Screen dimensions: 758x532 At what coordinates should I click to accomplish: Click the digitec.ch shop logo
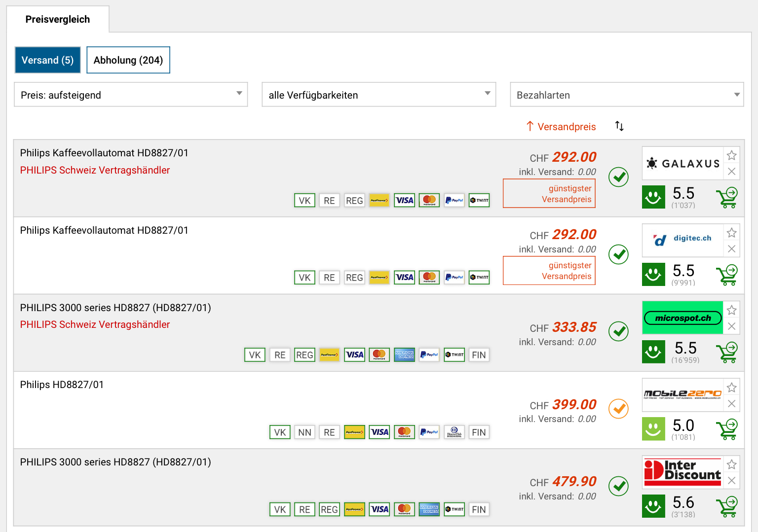[682, 240]
